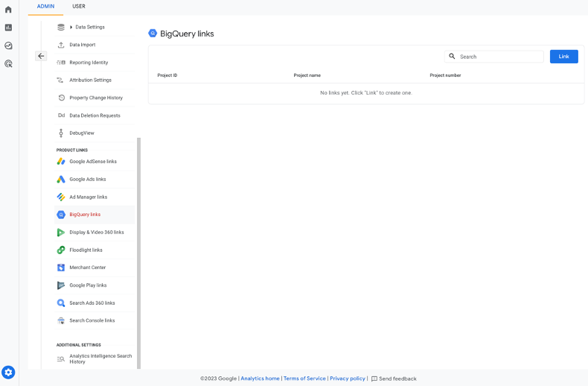Click the Search input field

pos(499,57)
